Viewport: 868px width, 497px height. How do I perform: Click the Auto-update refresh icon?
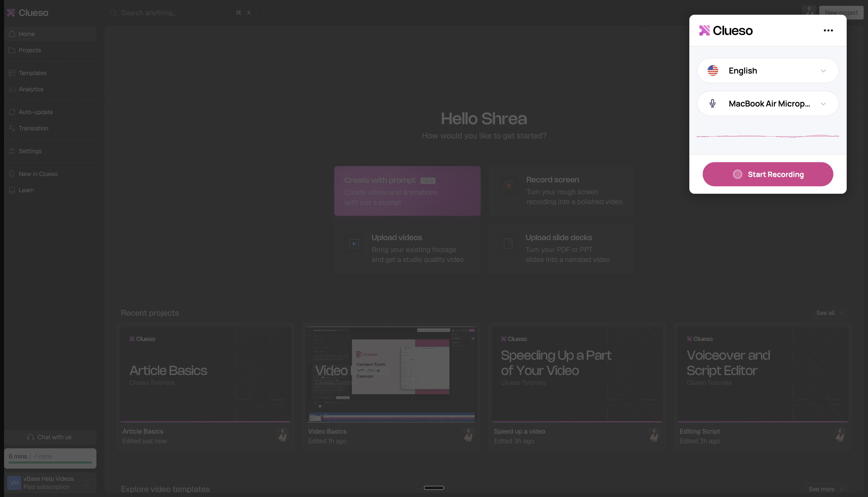tap(12, 112)
